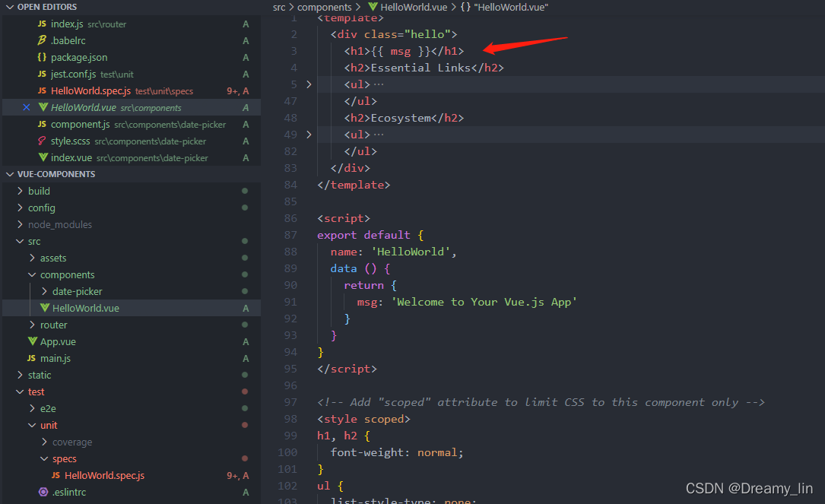Click the Vue icon of index.vue date-picker
This screenshot has height=504, width=825.
pos(43,157)
